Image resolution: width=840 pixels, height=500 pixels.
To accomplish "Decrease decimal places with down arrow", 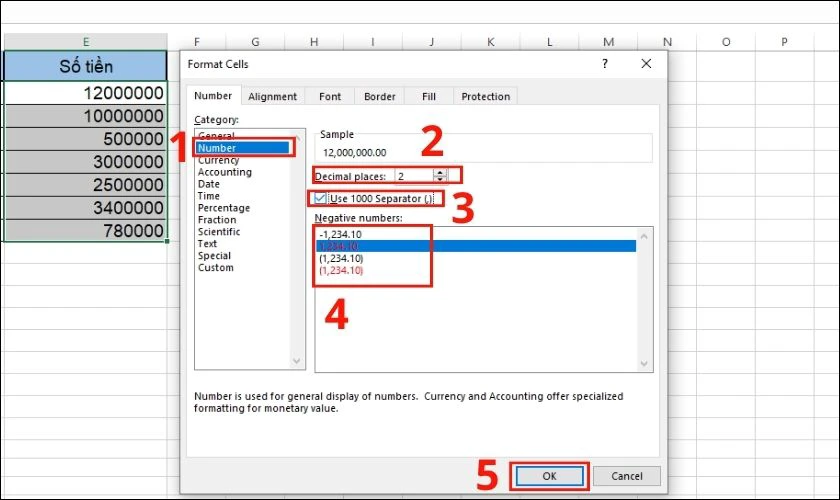I will point(440,180).
